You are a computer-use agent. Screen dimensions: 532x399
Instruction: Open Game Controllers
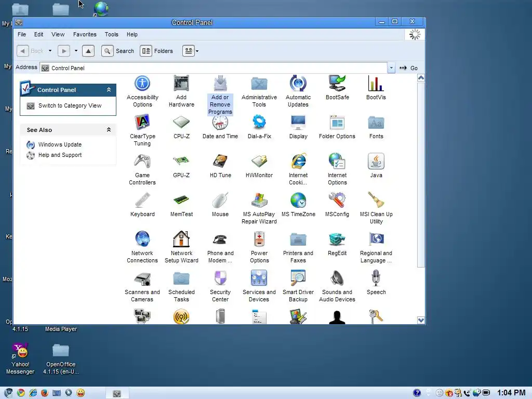click(142, 169)
